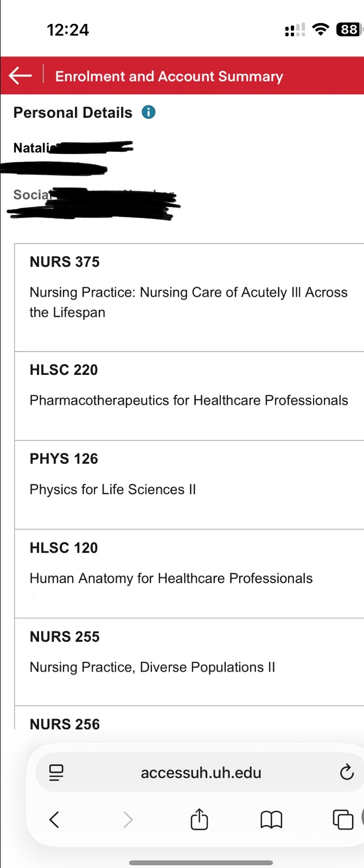Go back with Safari back chevron

pos(54,819)
